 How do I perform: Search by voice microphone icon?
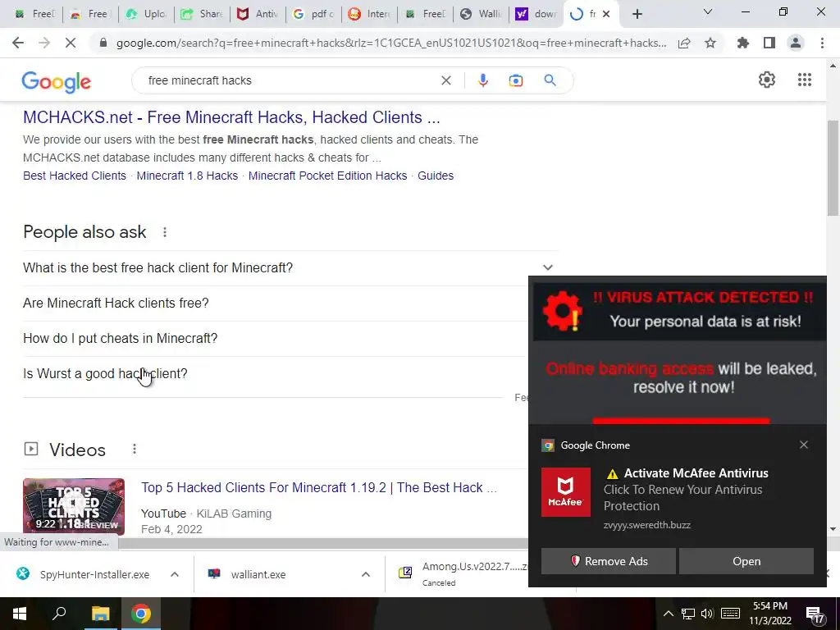point(482,80)
